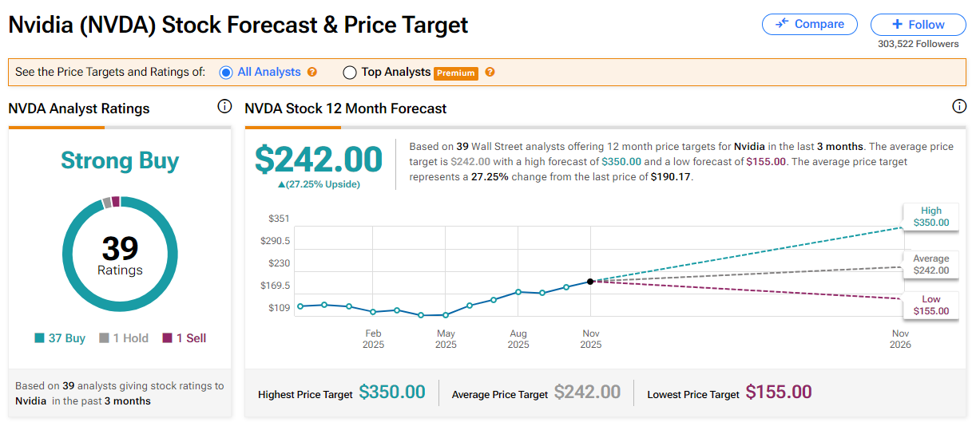Open the NVDA Analyst Ratings section tab
980x434 pixels.
tap(79, 108)
